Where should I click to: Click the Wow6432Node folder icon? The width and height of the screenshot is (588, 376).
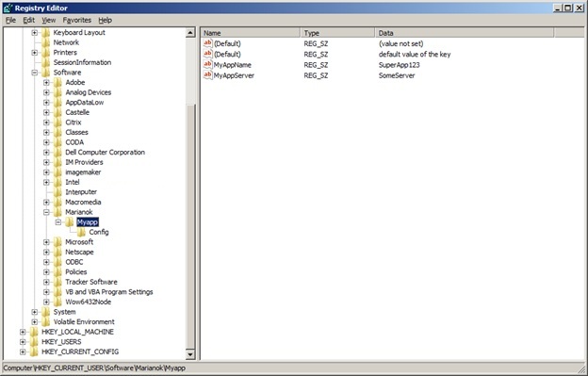57,302
